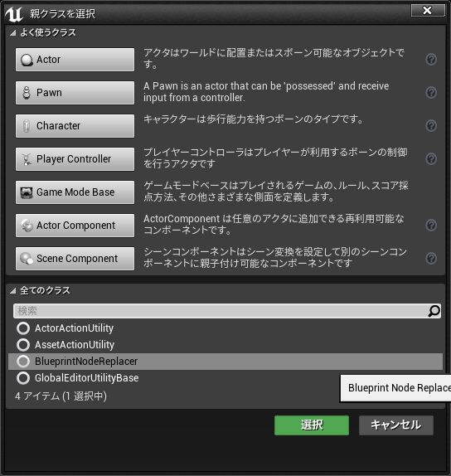Confirm with the green 選択 button
Viewport: 451px width, 476px height.
click(312, 425)
